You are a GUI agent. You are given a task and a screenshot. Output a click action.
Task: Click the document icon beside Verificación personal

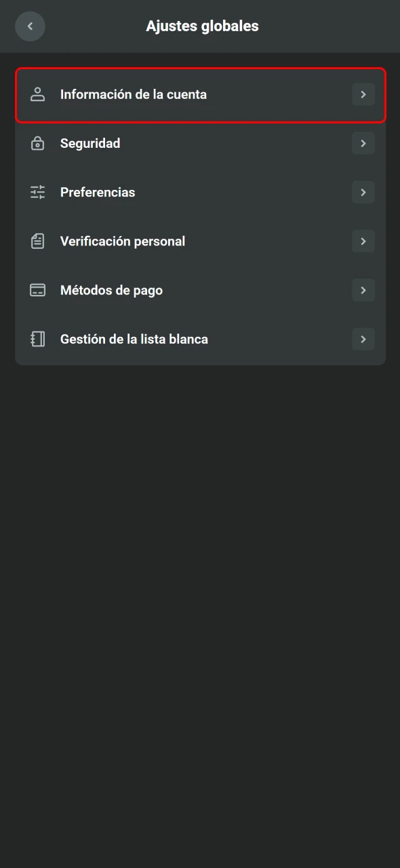click(37, 241)
